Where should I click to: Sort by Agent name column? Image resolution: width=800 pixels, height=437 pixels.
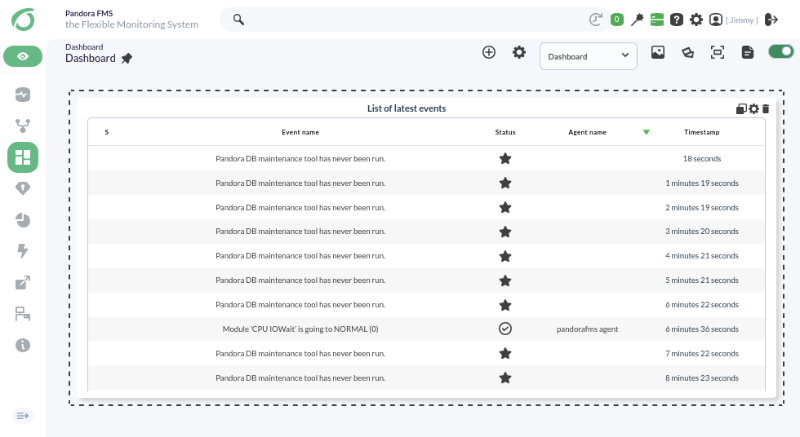[x=587, y=132]
